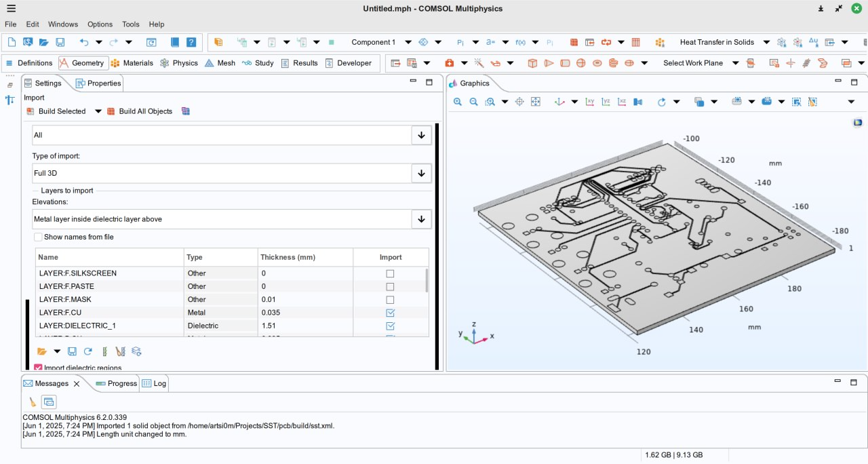This screenshot has height=464, width=868.
Task: Enable import for the LAYER:F.SILKSCREEN row
Action: (x=390, y=273)
